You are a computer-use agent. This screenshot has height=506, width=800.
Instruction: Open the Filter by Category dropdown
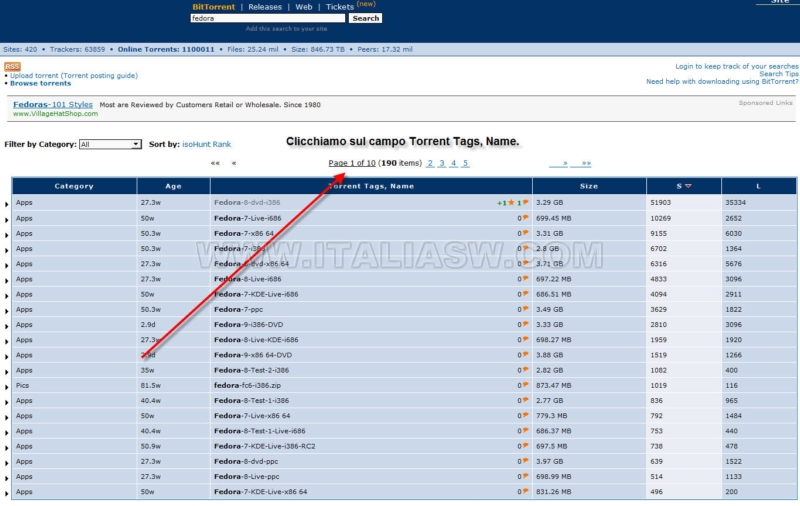tap(110, 144)
